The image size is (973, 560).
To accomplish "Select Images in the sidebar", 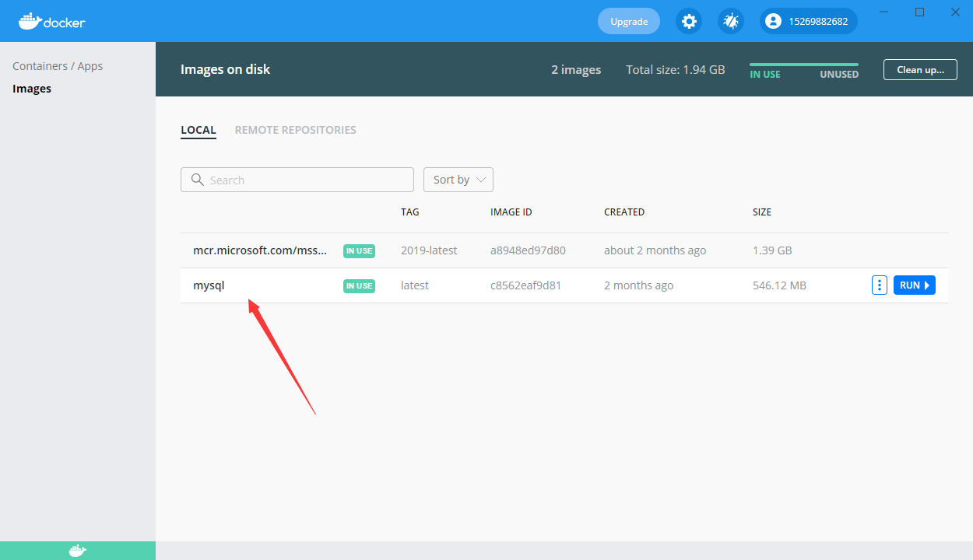I will coord(32,89).
